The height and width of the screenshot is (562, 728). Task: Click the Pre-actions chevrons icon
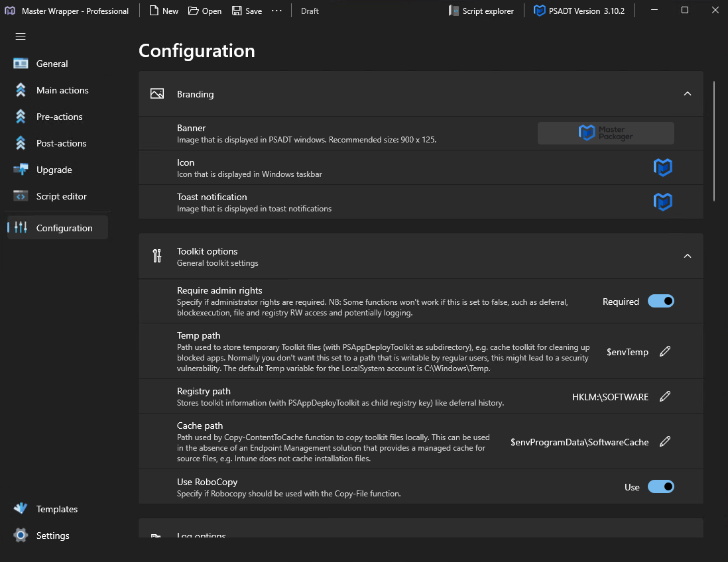pos(21,117)
